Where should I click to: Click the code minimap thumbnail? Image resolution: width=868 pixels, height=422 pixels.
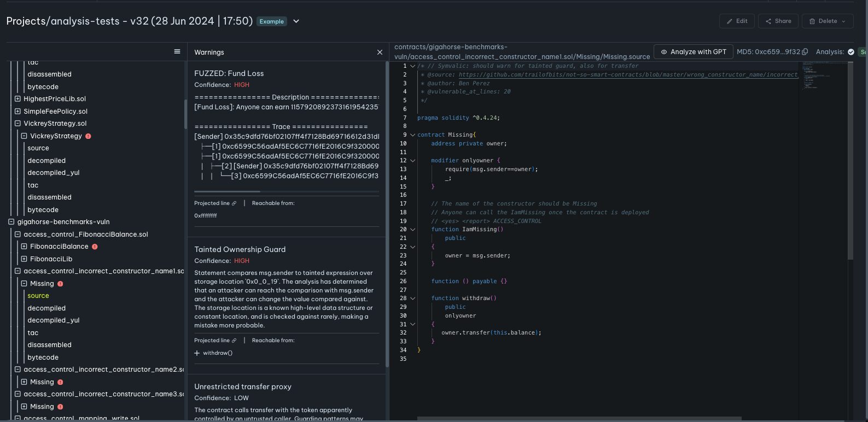(816, 75)
